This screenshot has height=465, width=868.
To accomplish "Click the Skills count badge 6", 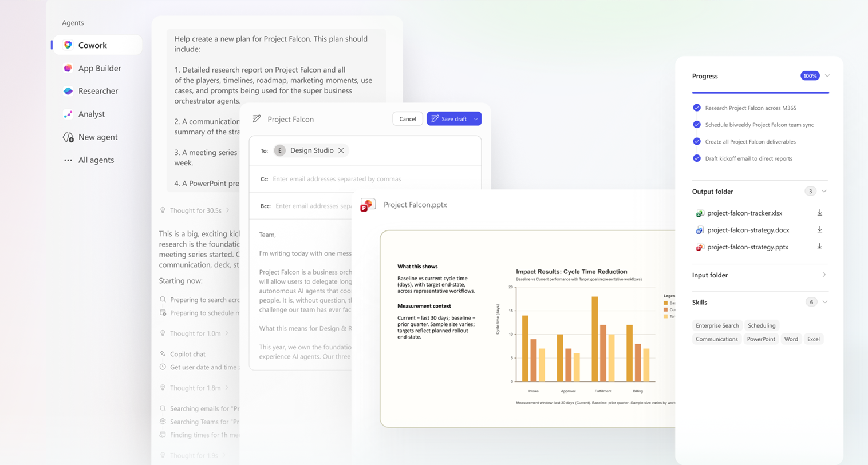I will coord(811,302).
